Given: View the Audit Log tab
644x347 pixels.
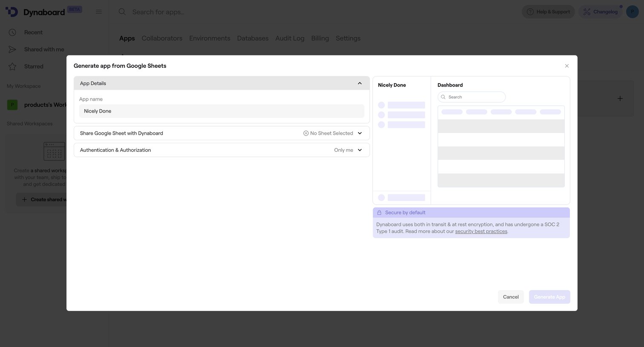Looking at the screenshot, I should tap(290, 38).
